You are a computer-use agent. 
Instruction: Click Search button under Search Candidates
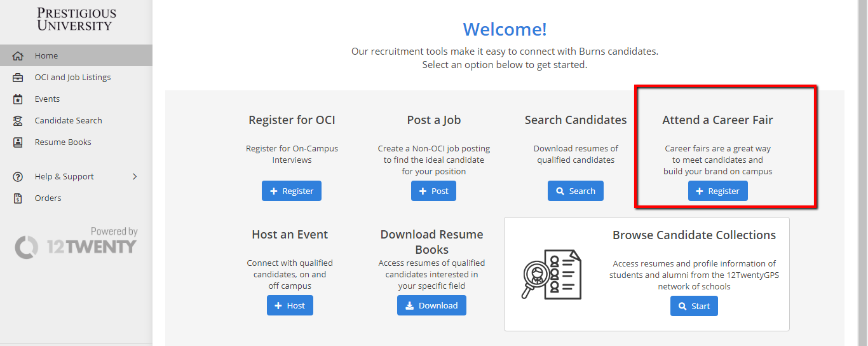(x=575, y=191)
